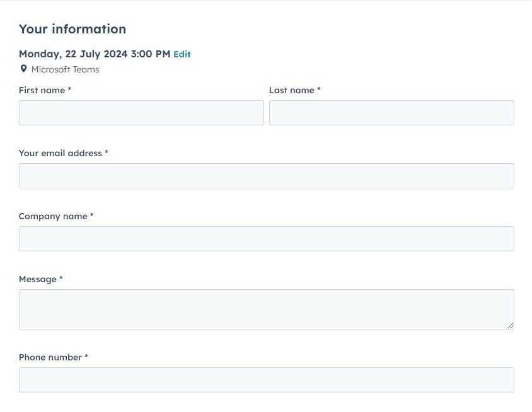Screen dimensions: 532x412
Task: Focus the Last name input field
Action: click(391, 113)
